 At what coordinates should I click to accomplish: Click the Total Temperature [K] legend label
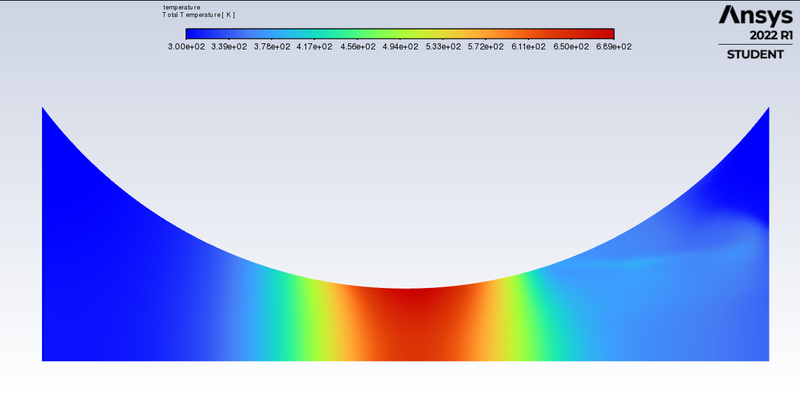pyautogui.click(x=198, y=15)
